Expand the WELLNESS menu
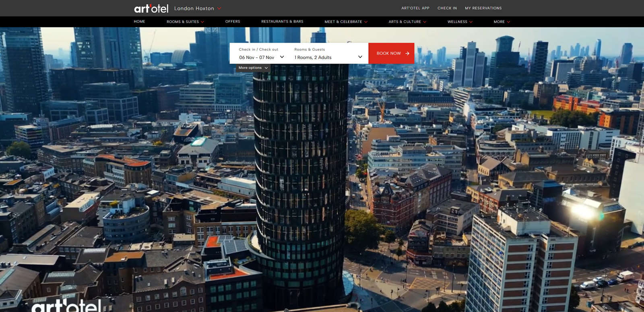644x312 pixels. (460, 22)
